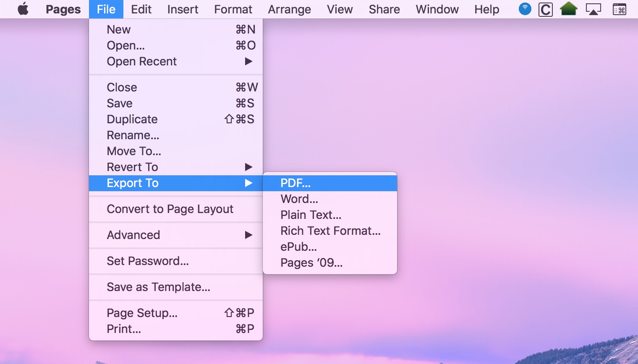Choose New from the File menu
This screenshot has width=638, height=364.
[x=176, y=29]
